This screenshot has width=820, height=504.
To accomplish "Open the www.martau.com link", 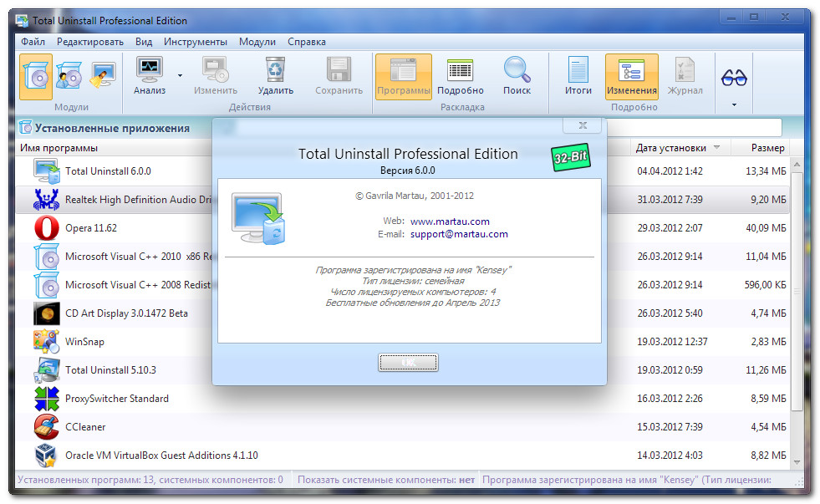I will point(450,221).
